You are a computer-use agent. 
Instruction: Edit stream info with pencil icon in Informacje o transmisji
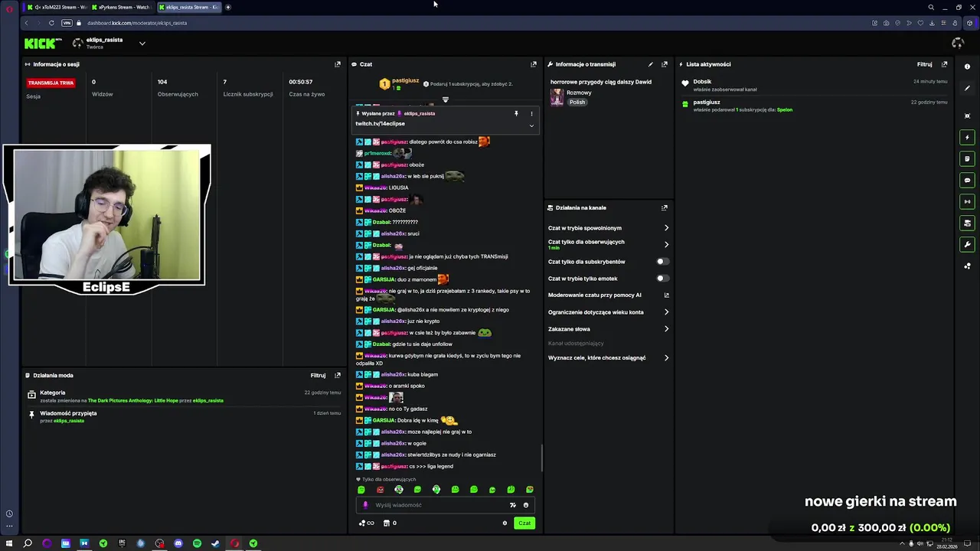click(651, 64)
